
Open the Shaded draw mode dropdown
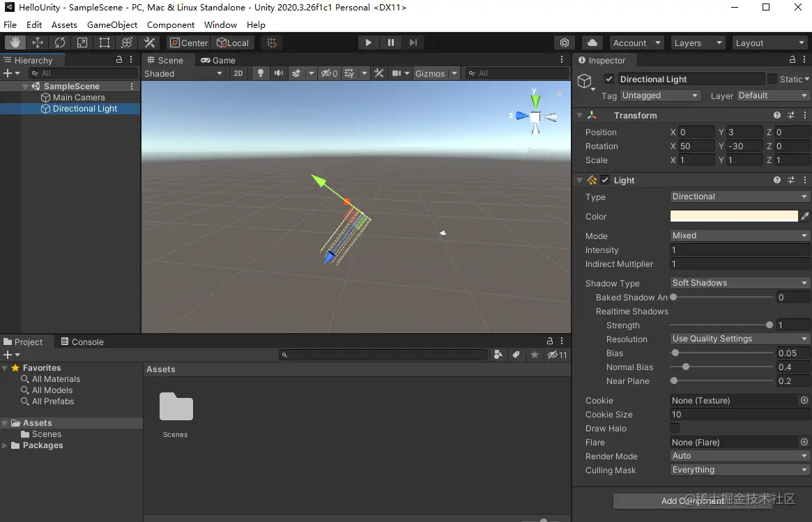[183, 73]
